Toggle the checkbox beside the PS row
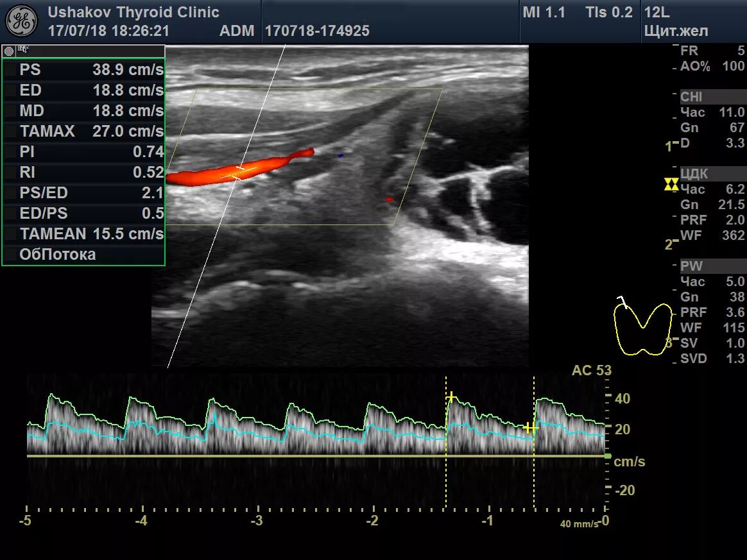747x560 pixels. pos(10,70)
